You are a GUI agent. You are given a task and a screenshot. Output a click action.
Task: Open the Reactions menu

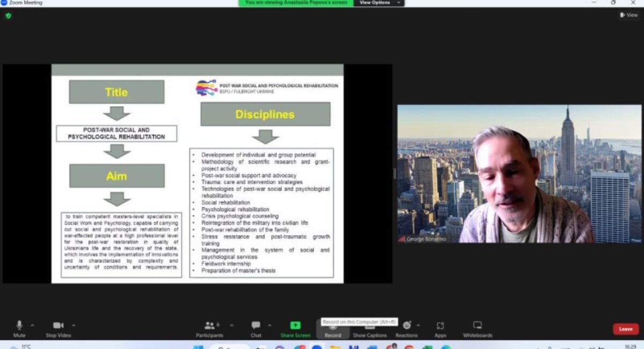click(x=407, y=328)
